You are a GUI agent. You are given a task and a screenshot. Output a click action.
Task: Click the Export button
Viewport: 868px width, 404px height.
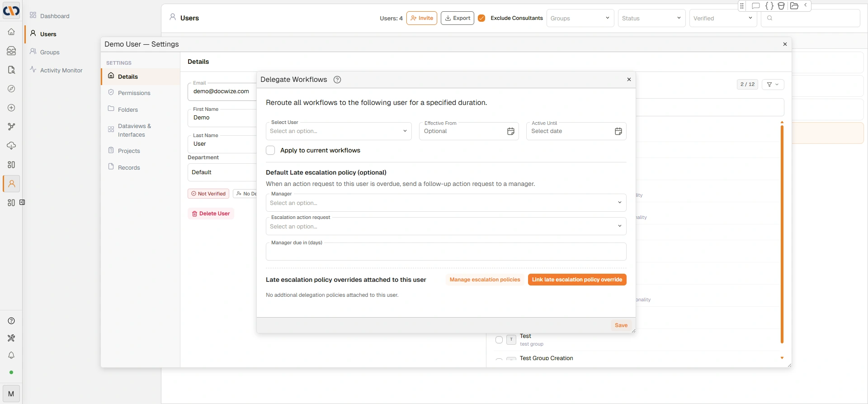[x=458, y=18]
